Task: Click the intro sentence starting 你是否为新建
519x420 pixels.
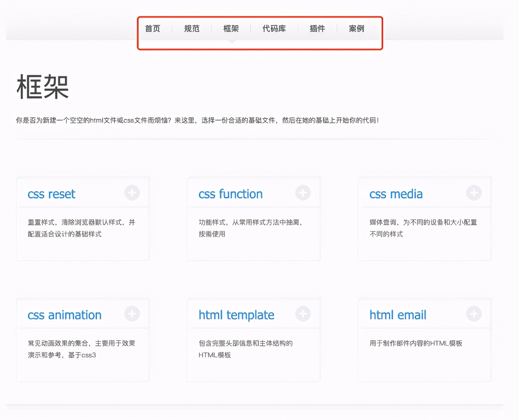Action: (197, 120)
